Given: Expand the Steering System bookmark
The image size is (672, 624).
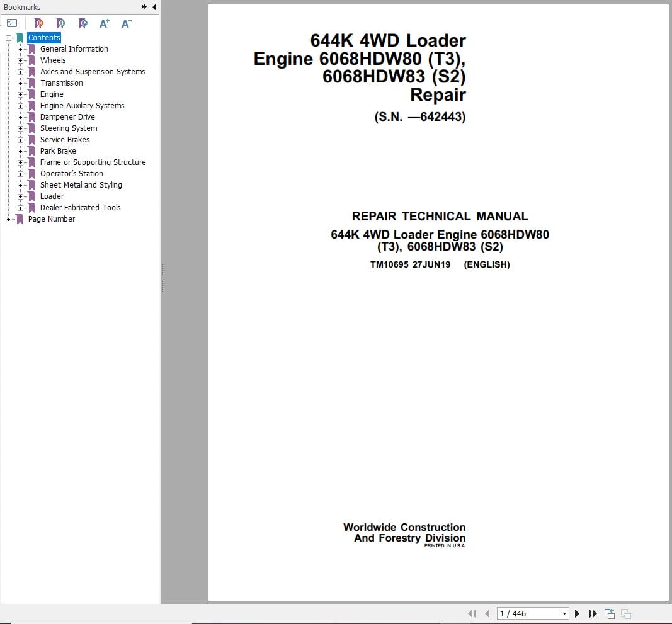Looking at the screenshot, I should pos(20,128).
